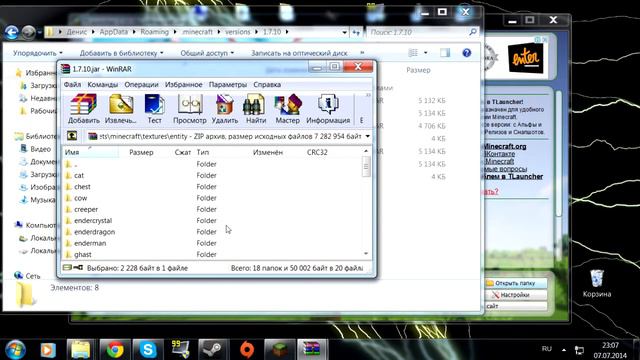Open Параметры menu in WinRAR
This screenshot has width=640, height=360.
click(x=228, y=84)
